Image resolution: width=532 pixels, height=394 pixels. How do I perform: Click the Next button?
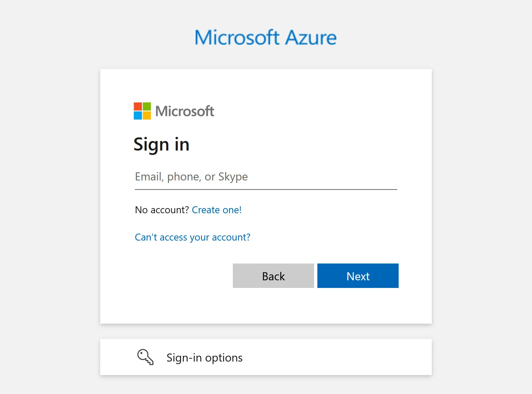click(x=357, y=276)
